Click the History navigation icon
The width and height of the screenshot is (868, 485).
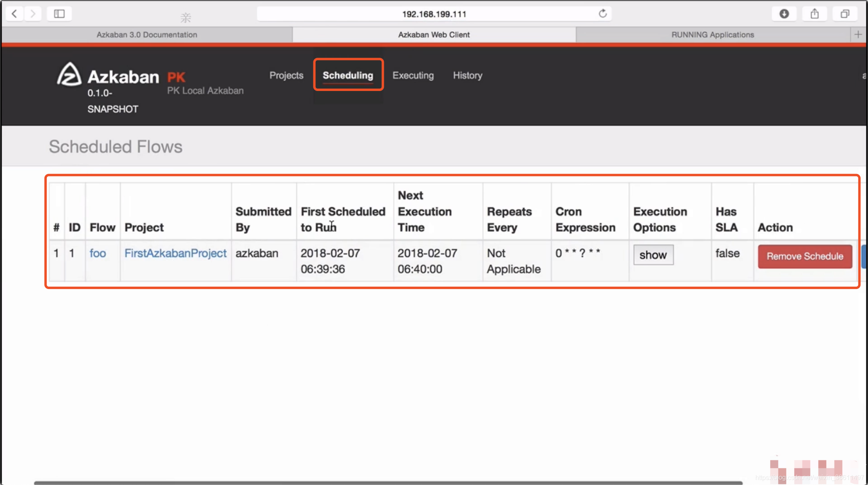[x=468, y=75]
